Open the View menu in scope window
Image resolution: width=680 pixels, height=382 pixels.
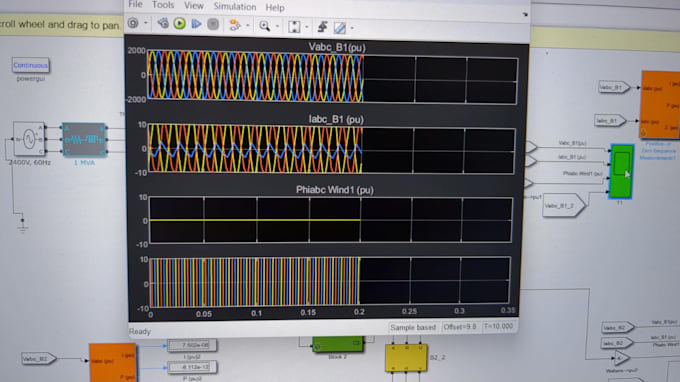(x=193, y=6)
